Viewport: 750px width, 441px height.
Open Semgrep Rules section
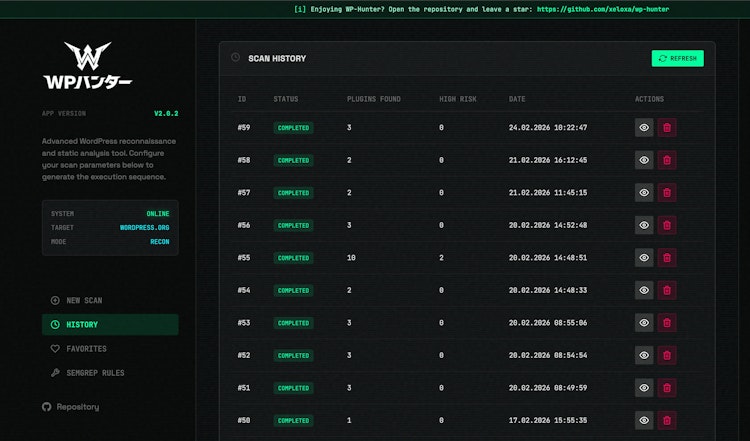point(110,373)
